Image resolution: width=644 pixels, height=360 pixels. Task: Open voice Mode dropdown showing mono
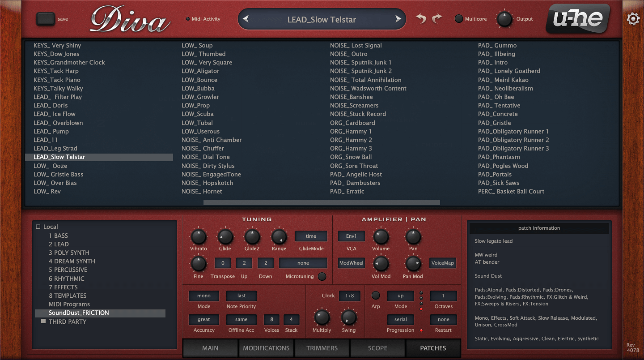coord(204,296)
